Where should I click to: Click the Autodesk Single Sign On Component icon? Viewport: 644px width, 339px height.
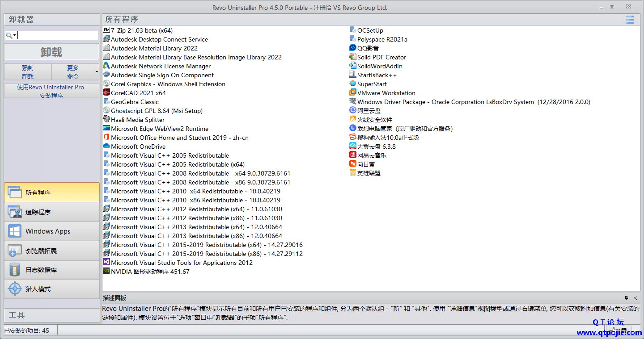pos(106,75)
